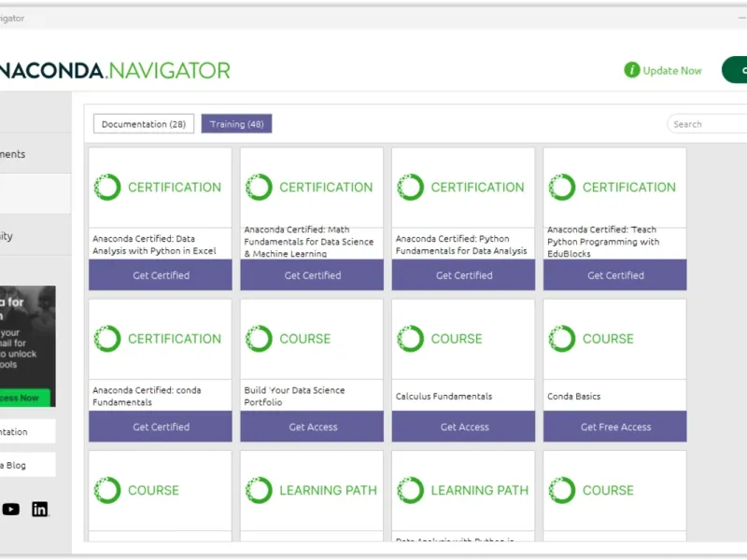
Task: Get Free Access to Conda Basics
Action: [x=614, y=427]
